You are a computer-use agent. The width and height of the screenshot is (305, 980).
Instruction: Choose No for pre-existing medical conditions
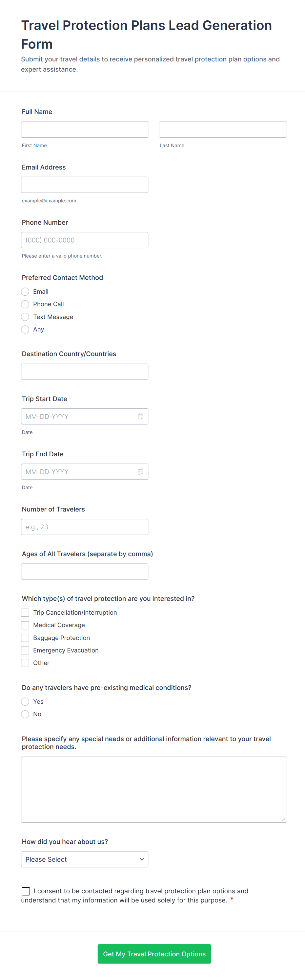[25, 714]
